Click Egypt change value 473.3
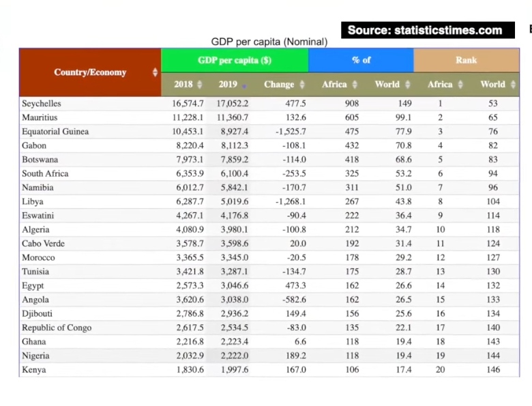532x406 pixels. [295, 285]
